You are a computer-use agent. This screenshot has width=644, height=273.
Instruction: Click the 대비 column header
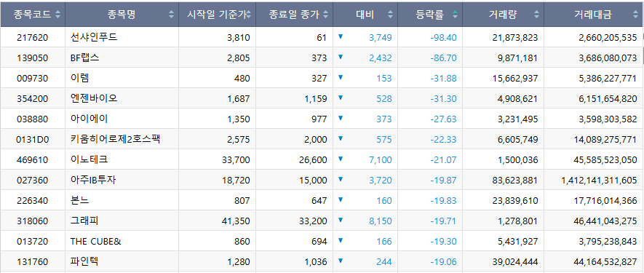coord(365,15)
